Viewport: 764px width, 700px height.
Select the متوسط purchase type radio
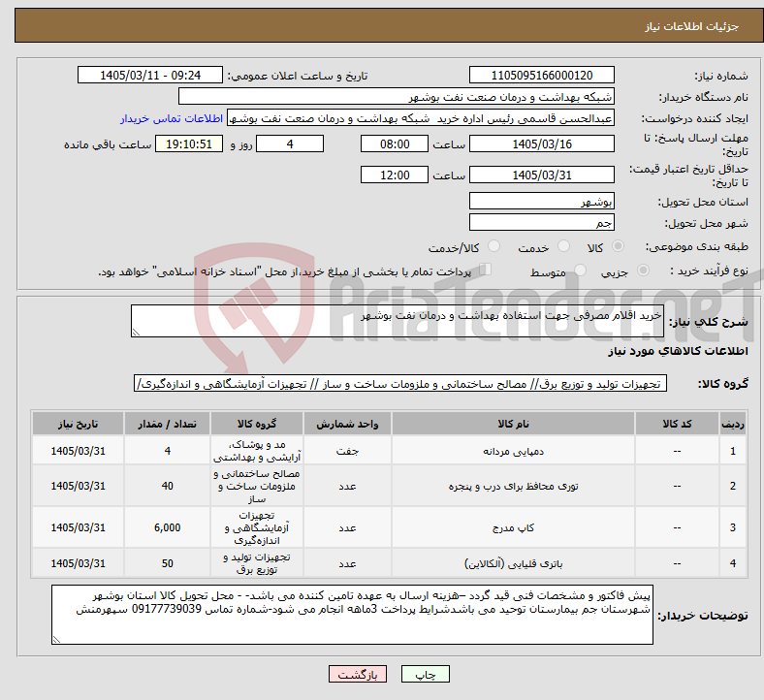[x=581, y=270]
